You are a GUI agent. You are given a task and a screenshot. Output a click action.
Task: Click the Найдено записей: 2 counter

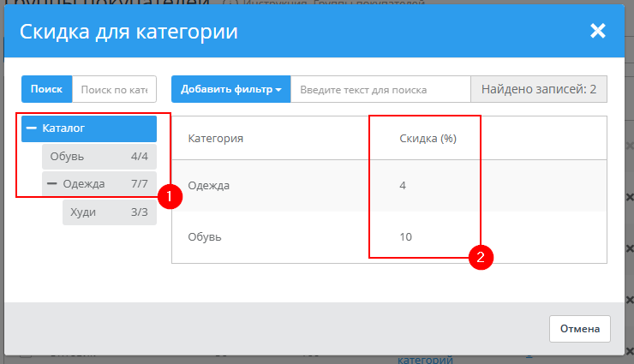pyautogui.click(x=538, y=89)
